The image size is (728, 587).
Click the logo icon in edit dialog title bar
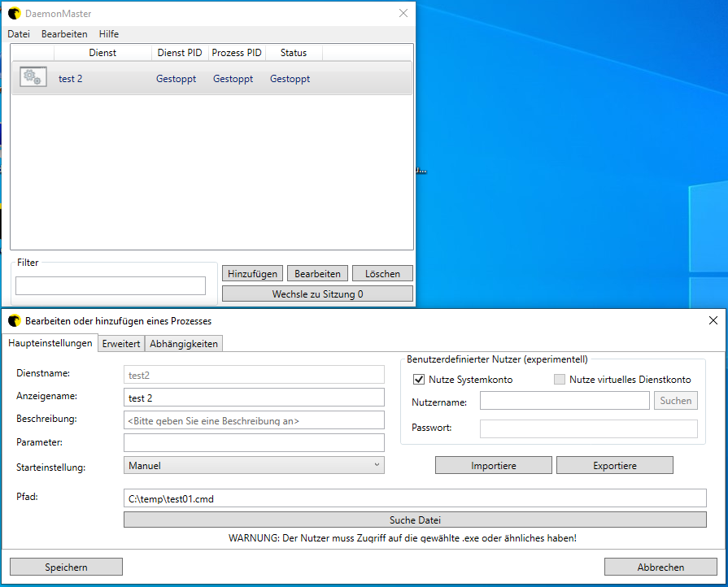click(14, 320)
